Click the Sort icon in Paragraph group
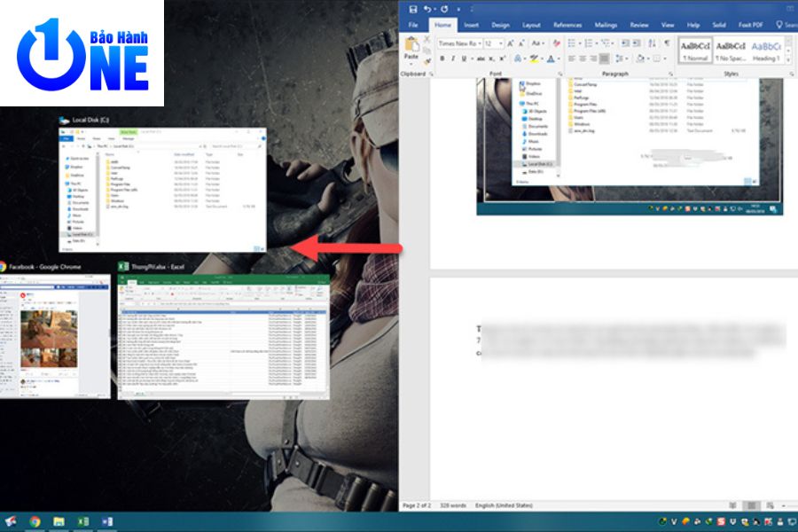Screen dimensions: 798x532 coord(652,43)
